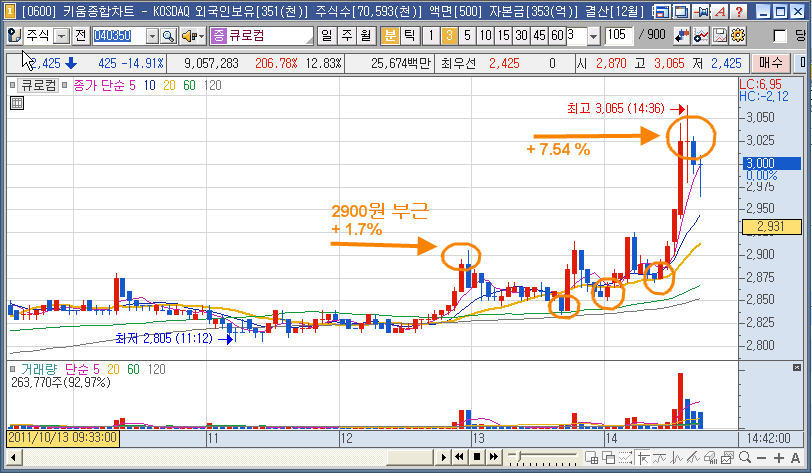Click the 2,931 yellow price marker

772,226
